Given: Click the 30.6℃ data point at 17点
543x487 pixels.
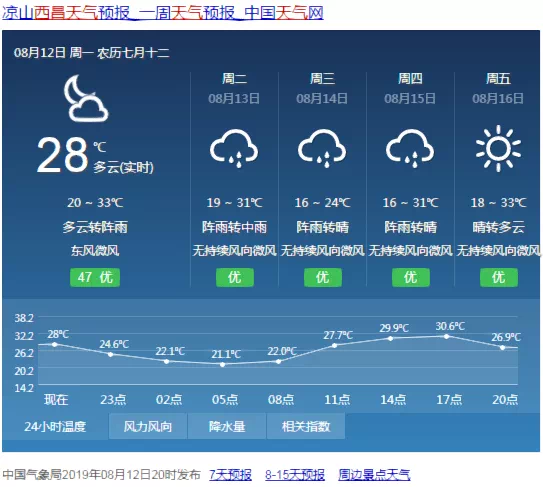Looking at the screenshot, I should (447, 336).
